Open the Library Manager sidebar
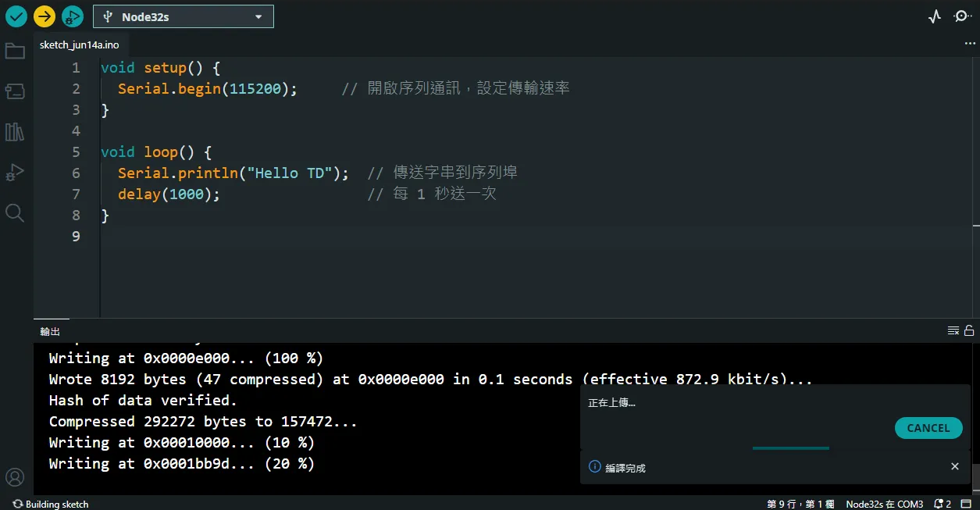980x510 pixels. pyautogui.click(x=15, y=131)
